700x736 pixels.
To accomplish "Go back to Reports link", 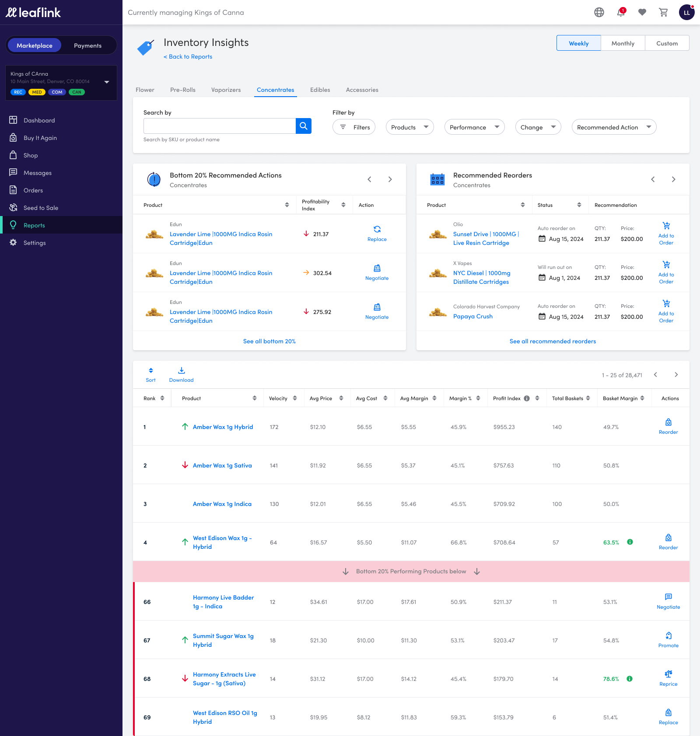I will coord(188,56).
